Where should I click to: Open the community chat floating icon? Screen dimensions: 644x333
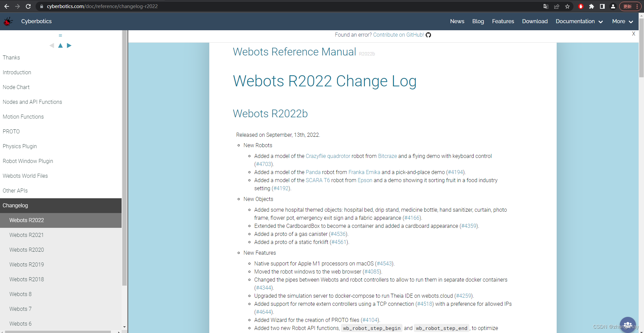pyautogui.click(x=628, y=325)
